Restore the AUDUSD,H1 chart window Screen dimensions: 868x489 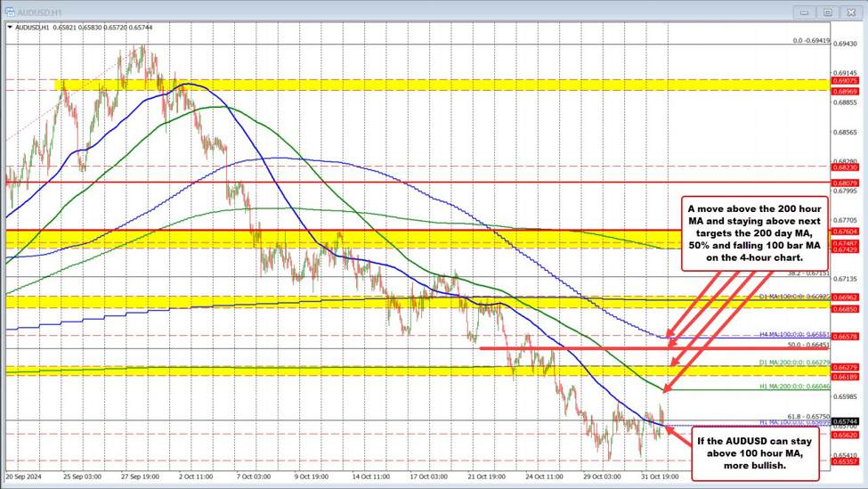click(828, 12)
